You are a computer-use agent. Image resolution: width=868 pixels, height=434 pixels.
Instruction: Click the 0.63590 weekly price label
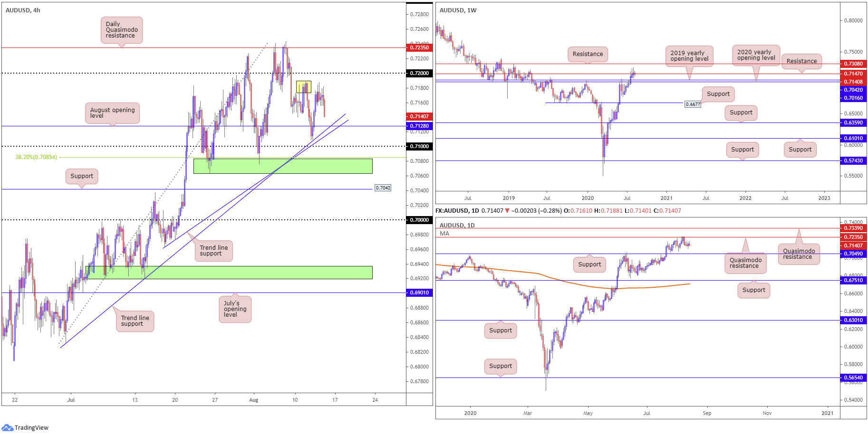[853, 123]
